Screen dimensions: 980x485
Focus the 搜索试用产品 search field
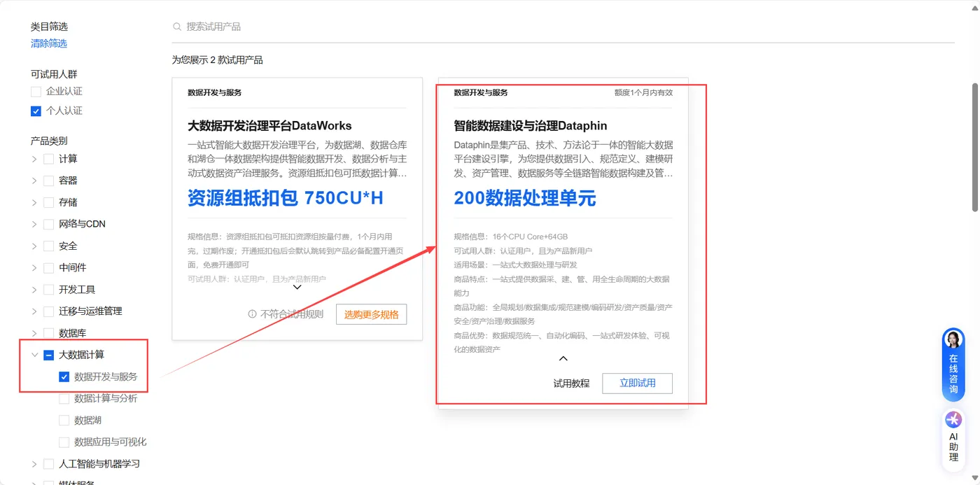coord(563,27)
